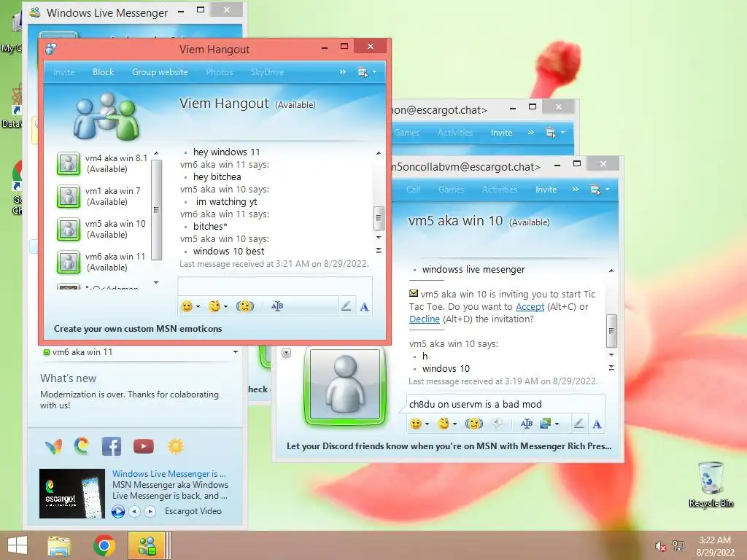Image resolution: width=747 pixels, height=560 pixels.
Task: Toggle display picture panel arrow in vm5 chat
Action: tap(286, 353)
